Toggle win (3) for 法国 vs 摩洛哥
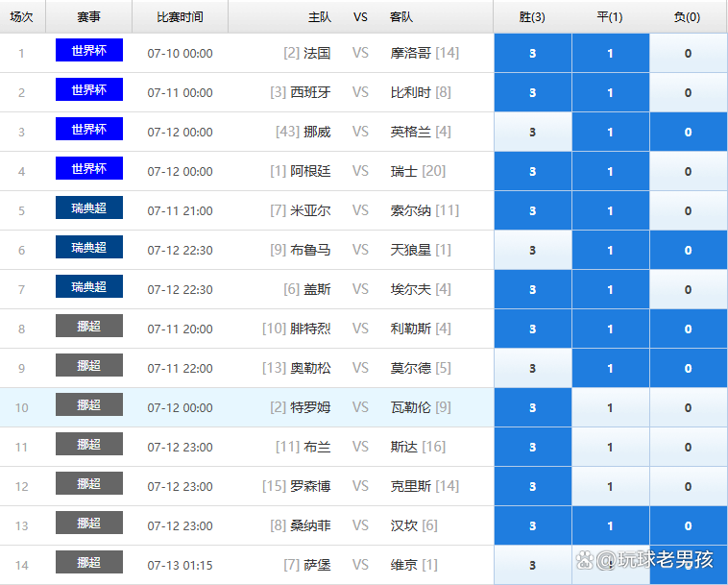 point(532,53)
